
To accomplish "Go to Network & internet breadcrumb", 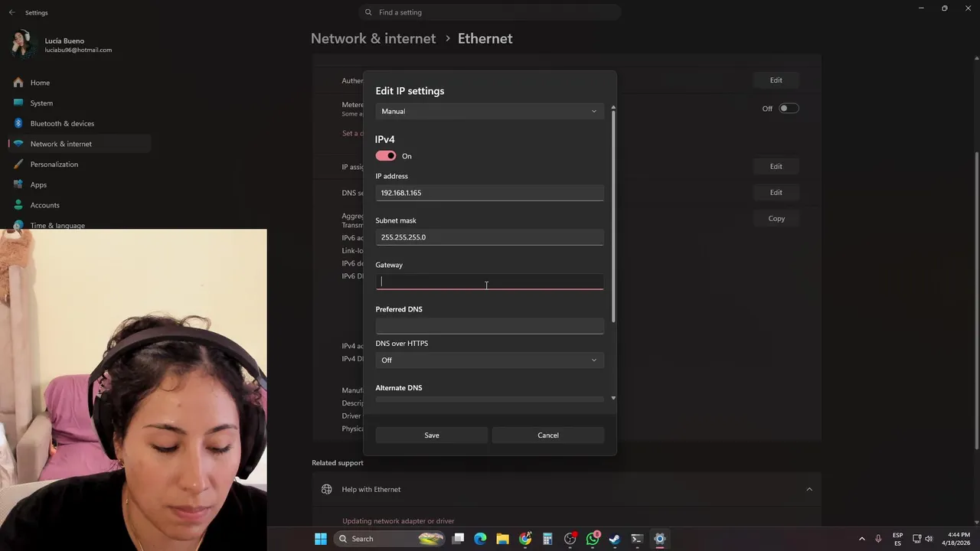I will [x=373, y=38].
